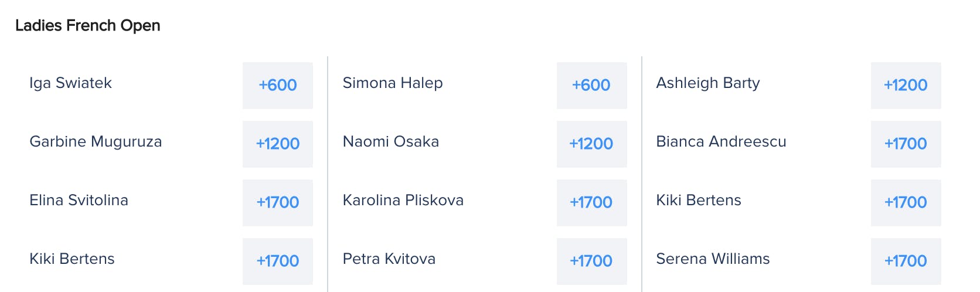
Task: Click the Iga Swiatek player name
Action: pyautogui.click(x=70, y=83)
